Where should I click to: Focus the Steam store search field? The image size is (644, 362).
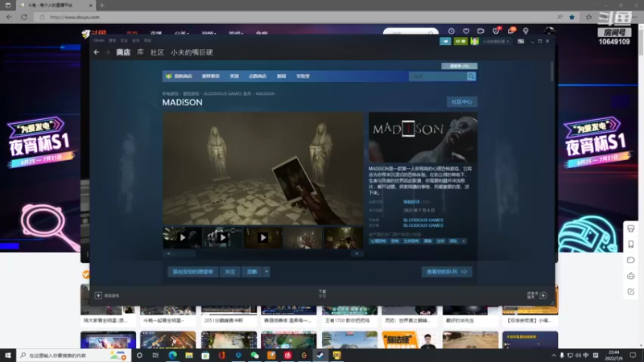point(437,76)
